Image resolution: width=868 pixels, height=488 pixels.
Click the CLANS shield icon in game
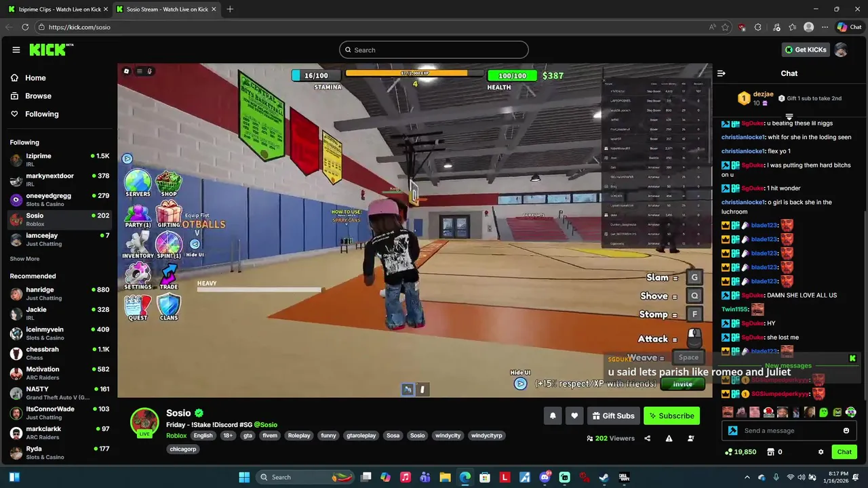(x=169, y=308)
